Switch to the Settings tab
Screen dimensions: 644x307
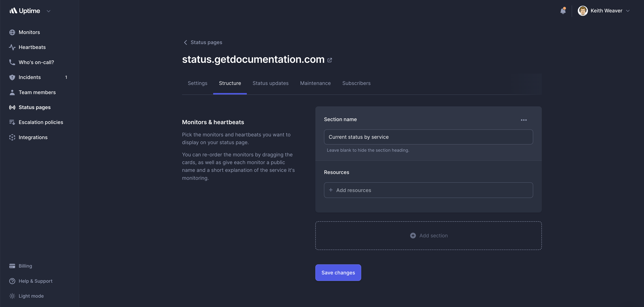pos(197,83)
